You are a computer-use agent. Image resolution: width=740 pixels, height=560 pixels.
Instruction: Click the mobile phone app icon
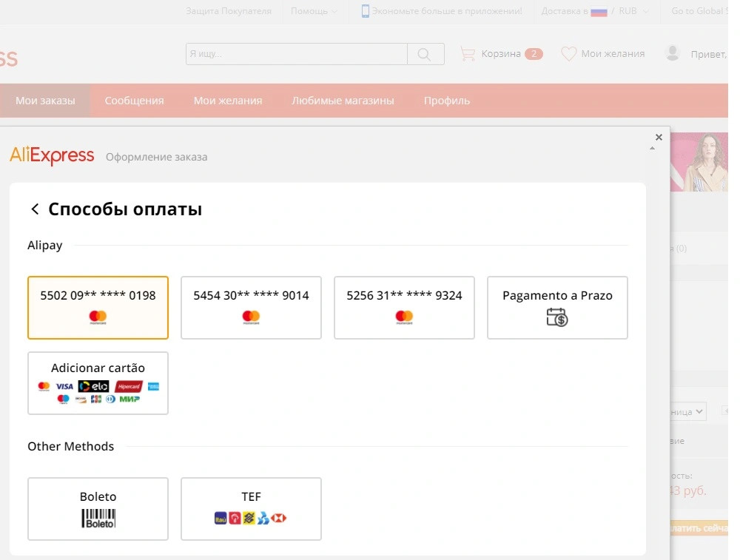click(x=366, y=11)
